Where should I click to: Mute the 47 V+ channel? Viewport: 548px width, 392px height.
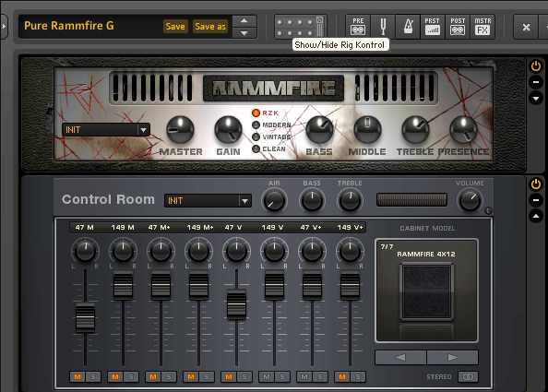(304, 376)
